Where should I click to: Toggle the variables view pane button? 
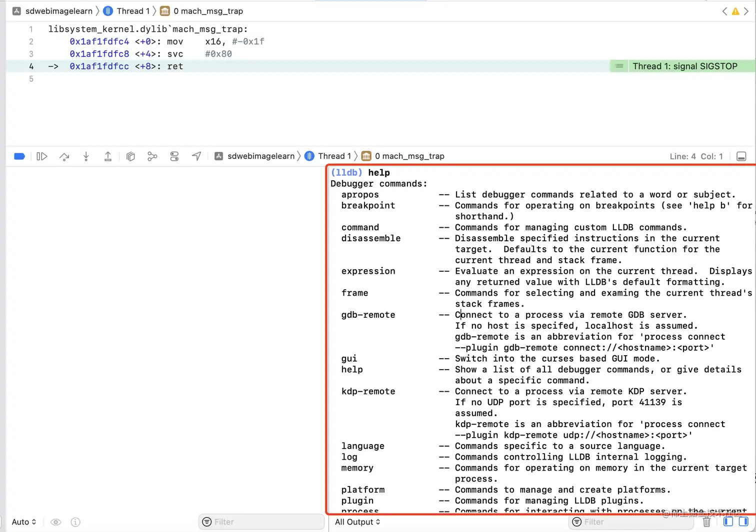728,522
